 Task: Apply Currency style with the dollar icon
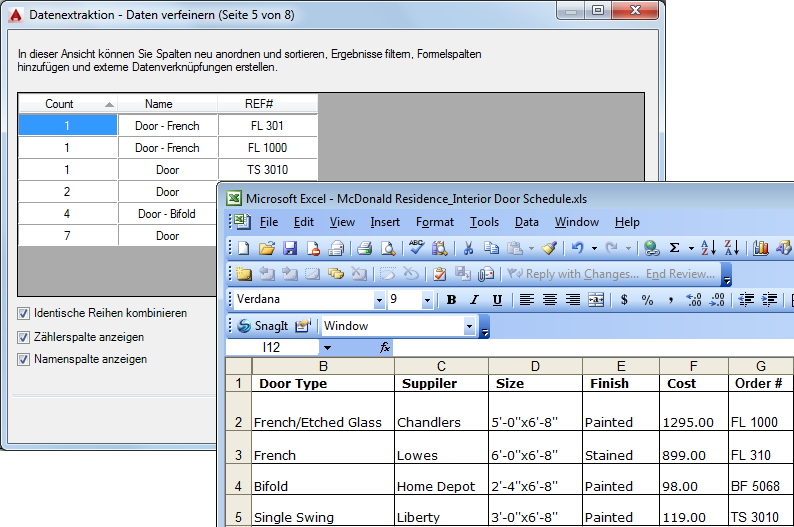(624, 300)
